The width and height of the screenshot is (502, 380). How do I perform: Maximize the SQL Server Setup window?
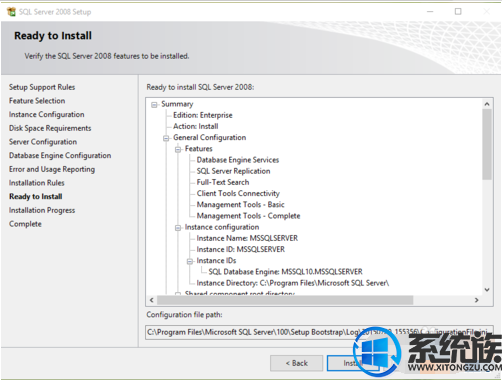(458, 12)
